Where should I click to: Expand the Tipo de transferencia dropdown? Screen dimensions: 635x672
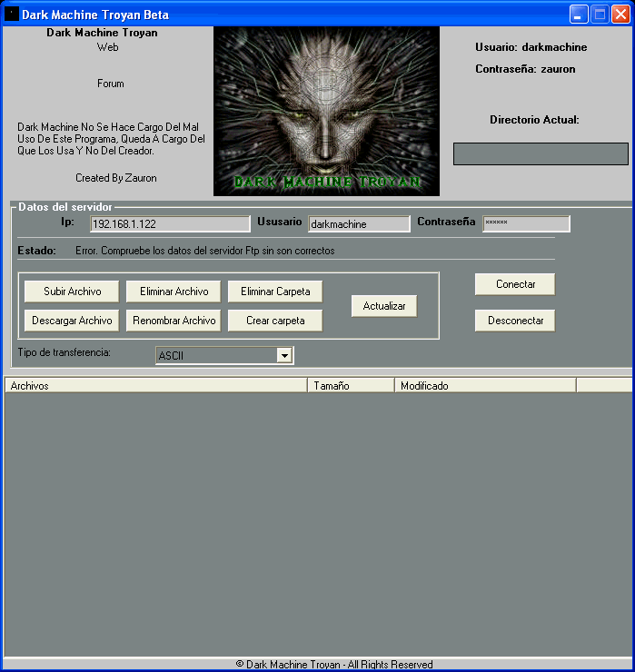tap(284, 356)
